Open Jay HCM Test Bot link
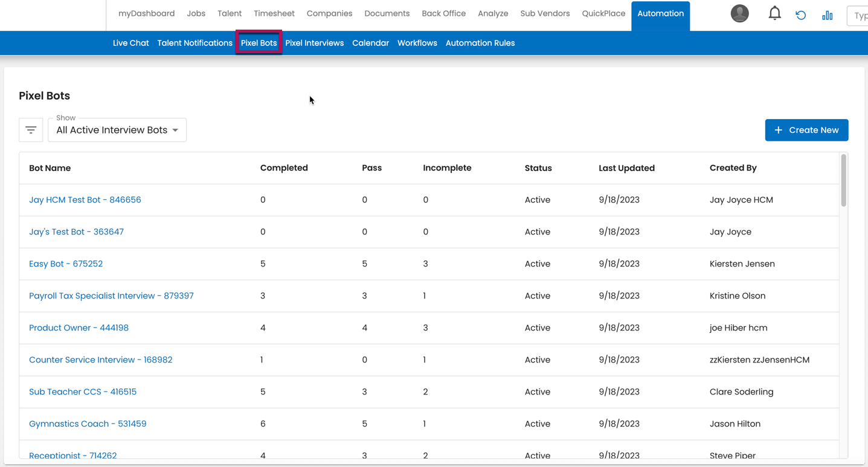The height and width of the screenshot is (467, 868). pos(85,200)
